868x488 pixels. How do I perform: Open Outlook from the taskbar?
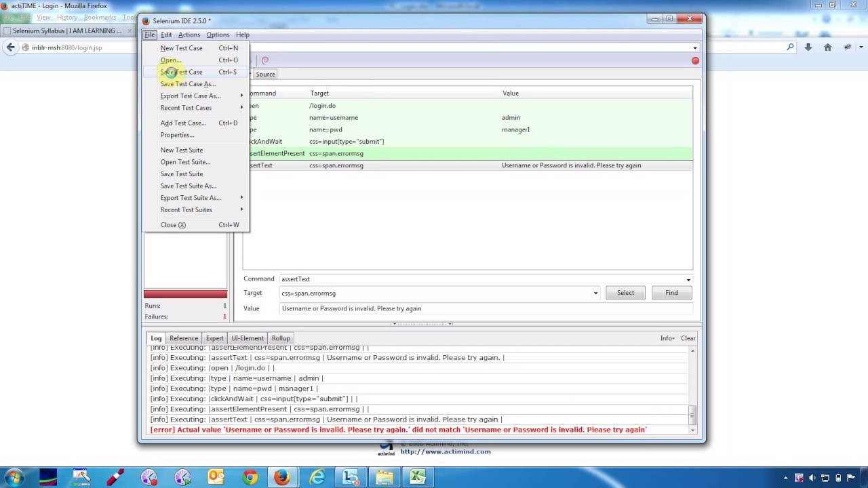click(x=216, y=478)
